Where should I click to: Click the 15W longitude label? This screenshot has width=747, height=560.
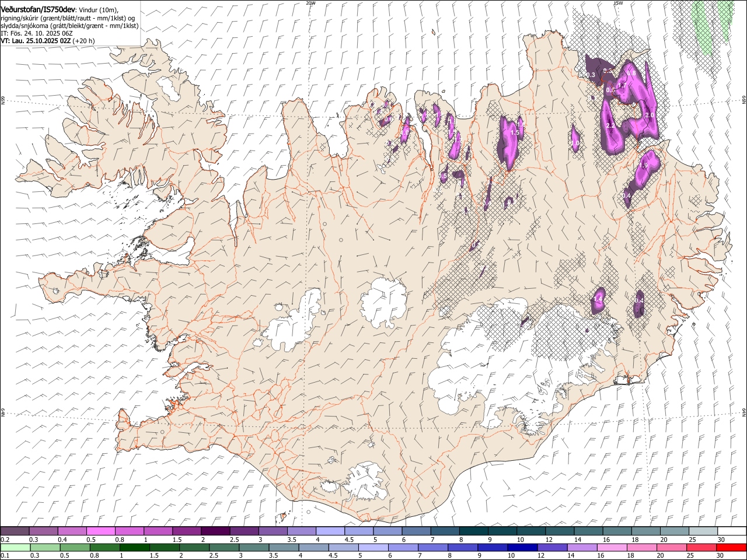(x=618, y=3)
